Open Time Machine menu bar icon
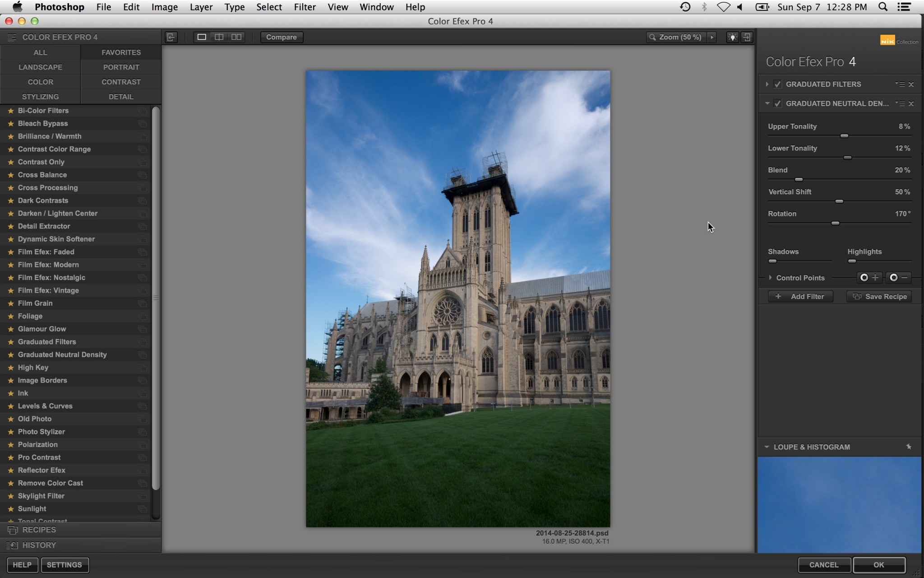924x578 pixels. [685, 7]
